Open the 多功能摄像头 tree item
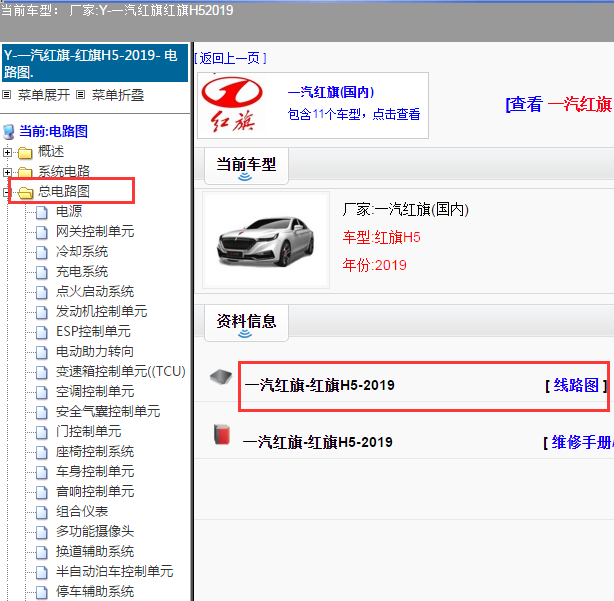The height and width of the screenshot is (601, 614). pos(95,532)
